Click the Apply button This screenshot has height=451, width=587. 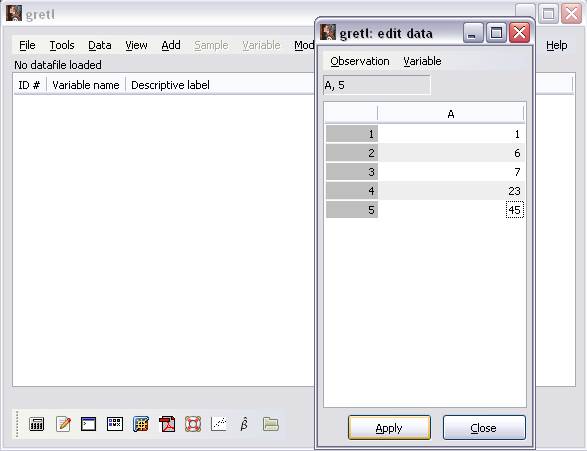click(389, 427)
